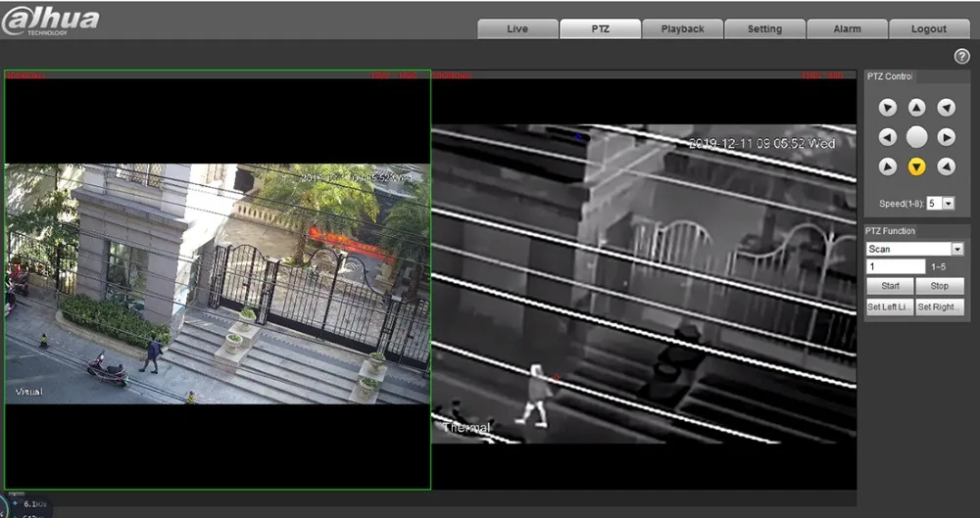980x518 pixels.
Task: Pan camera right with the PTZ right arrow
Action: [946, 137]
